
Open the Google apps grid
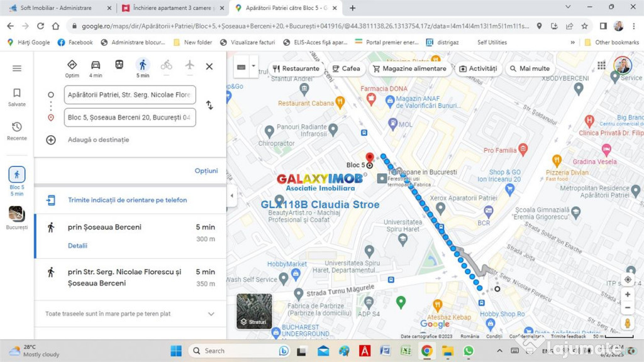coord(601,65)
